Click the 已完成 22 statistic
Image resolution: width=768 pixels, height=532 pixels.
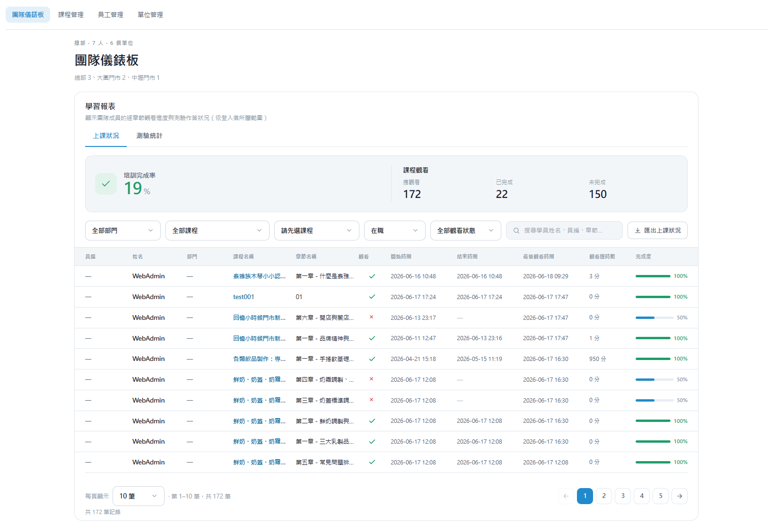(x=504, y=189)
